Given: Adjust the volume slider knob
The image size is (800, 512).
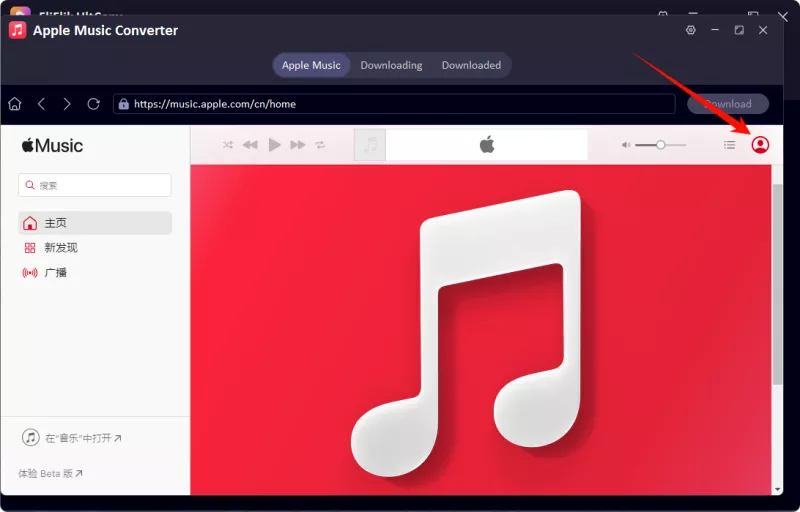Looking at the screenshot, I should coord(661,145).
